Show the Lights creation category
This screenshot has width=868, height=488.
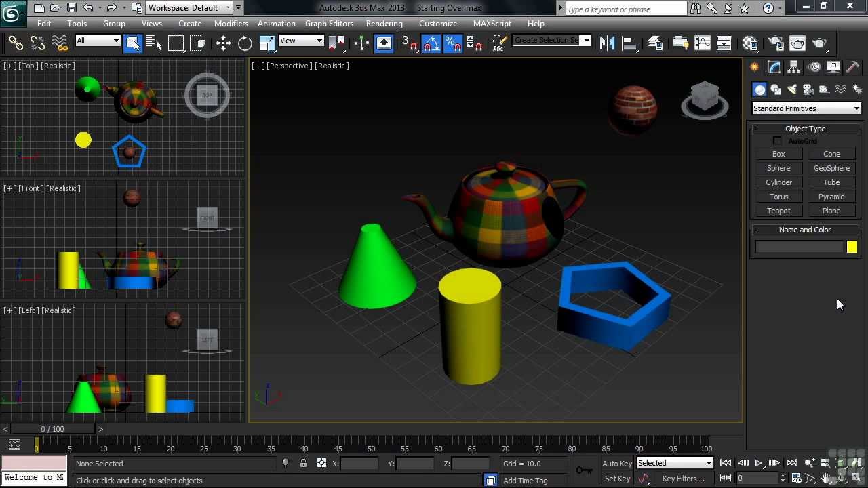coord(792,89)
